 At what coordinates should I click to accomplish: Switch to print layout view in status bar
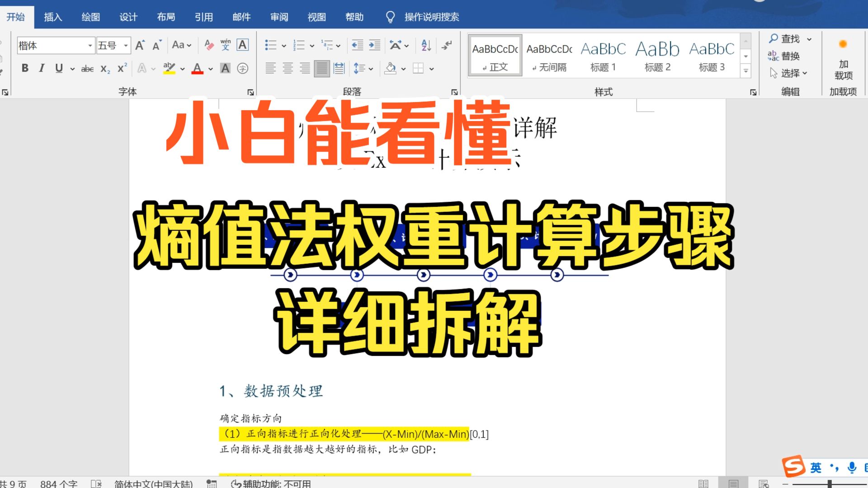(x=733, y=483)
